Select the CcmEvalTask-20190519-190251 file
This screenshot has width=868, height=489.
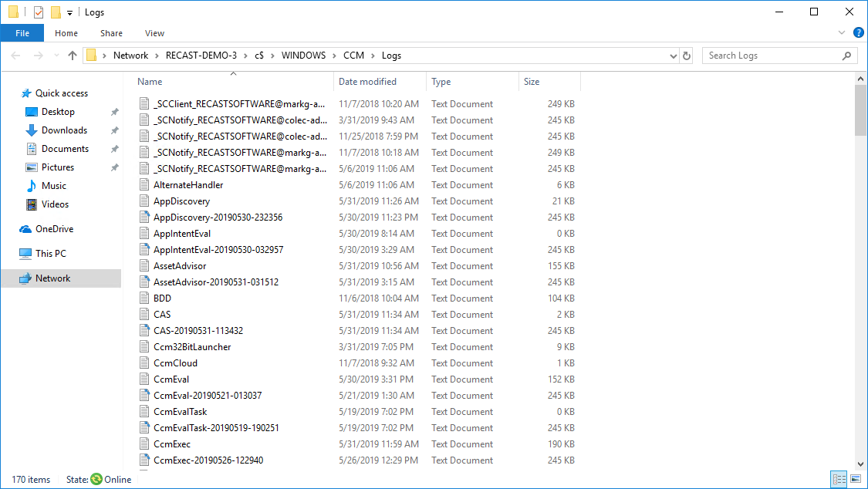click(216, 427)
